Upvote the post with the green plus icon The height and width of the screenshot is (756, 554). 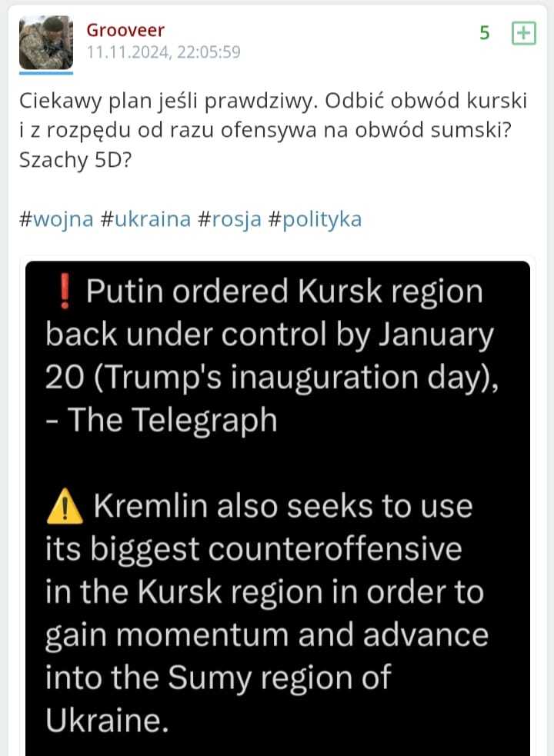coord(524,34)
